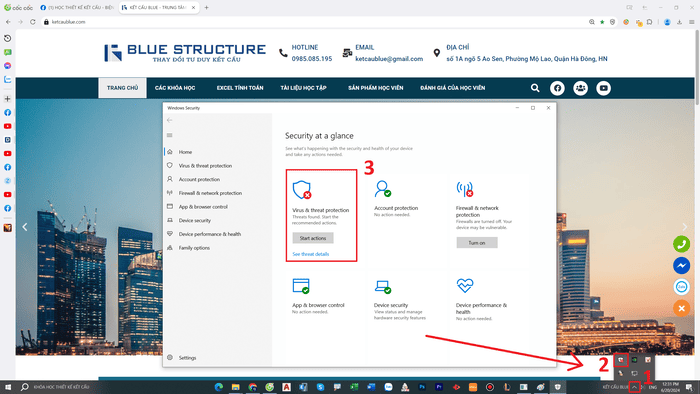Select Home in Windows Security sidebar

pyautogui.click(x=185, y=152)
